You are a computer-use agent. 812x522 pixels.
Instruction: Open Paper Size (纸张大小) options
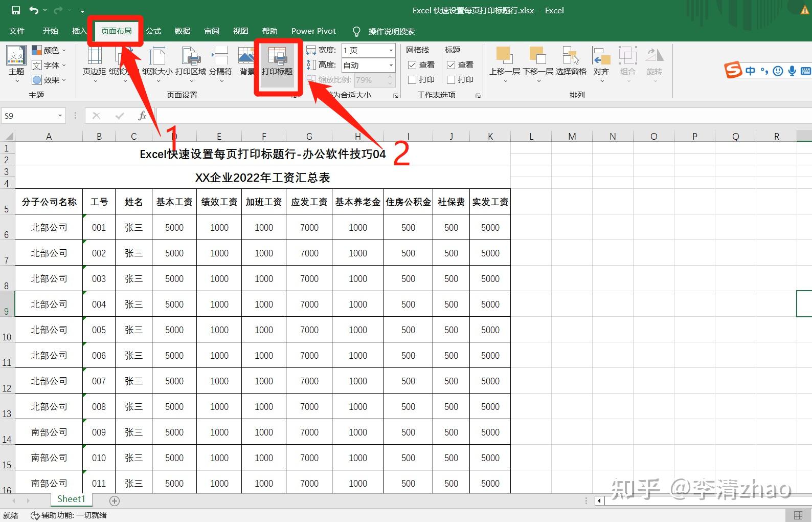(157, 64)
